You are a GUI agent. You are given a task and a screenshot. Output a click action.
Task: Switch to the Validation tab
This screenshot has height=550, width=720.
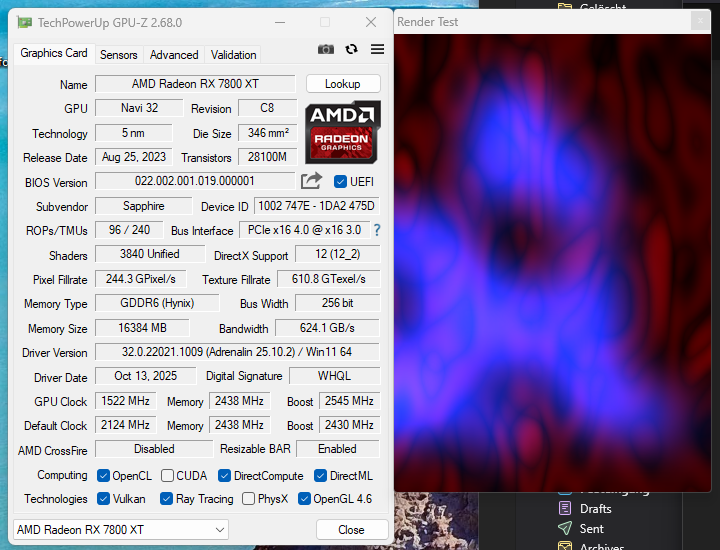click(233, 55)
